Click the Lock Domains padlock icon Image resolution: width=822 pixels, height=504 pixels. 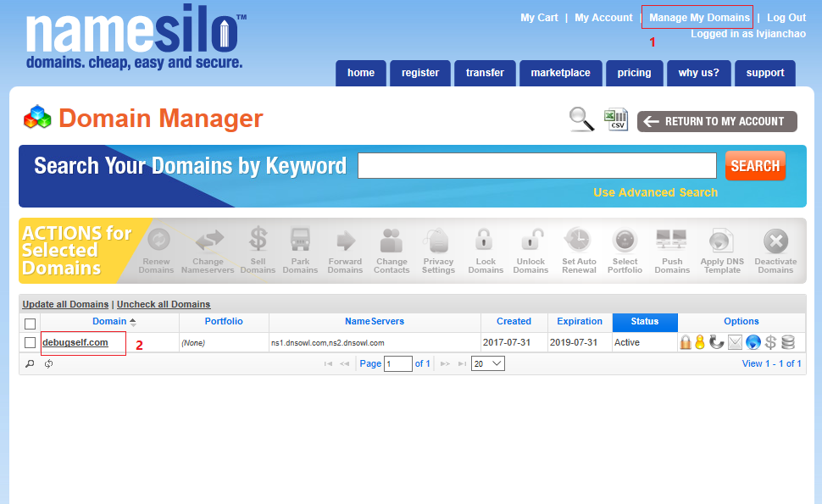[484, 239]
